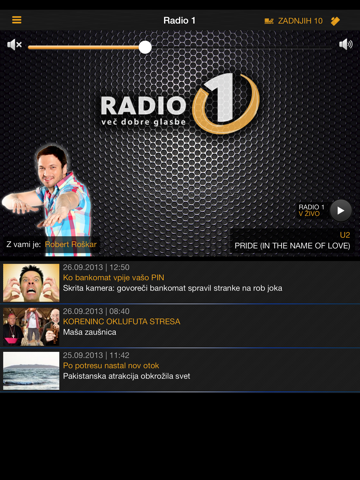
Task: Click the Radio 1 header title
Action: coord(179,21)
